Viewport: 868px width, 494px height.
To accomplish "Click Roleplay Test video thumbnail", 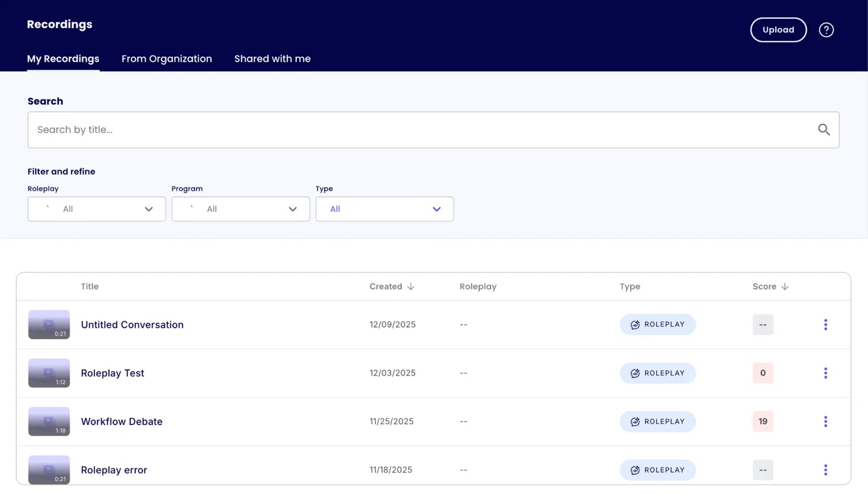I will pos(49,373).
